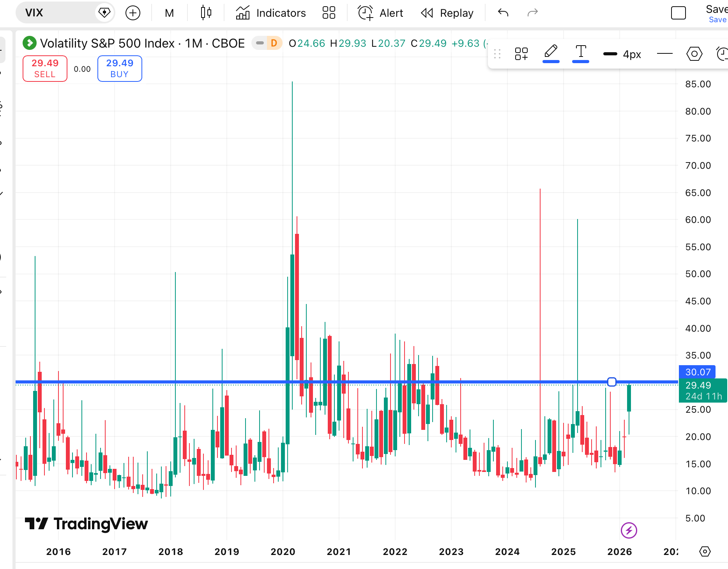728x569 pixels.
Task: Click the 2016 label on time axis
Action: pyautogui.click(x=58, y=552)
